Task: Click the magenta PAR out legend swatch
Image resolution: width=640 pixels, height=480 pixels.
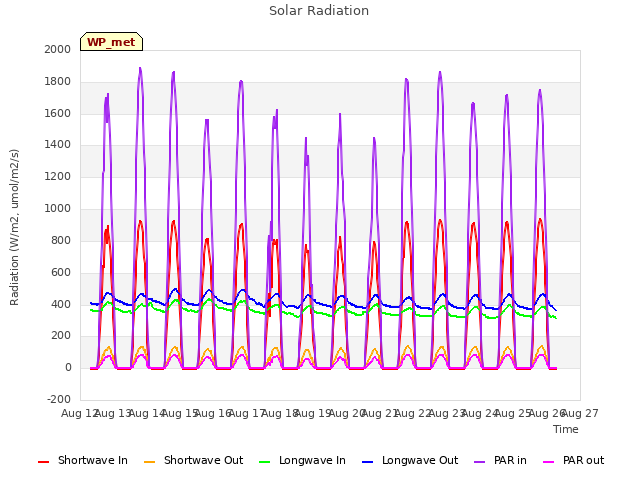Action: point(548,462)
